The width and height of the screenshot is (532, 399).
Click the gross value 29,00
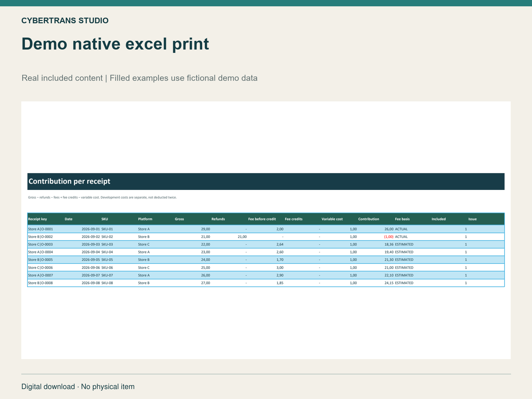click(x=205, y=229)
